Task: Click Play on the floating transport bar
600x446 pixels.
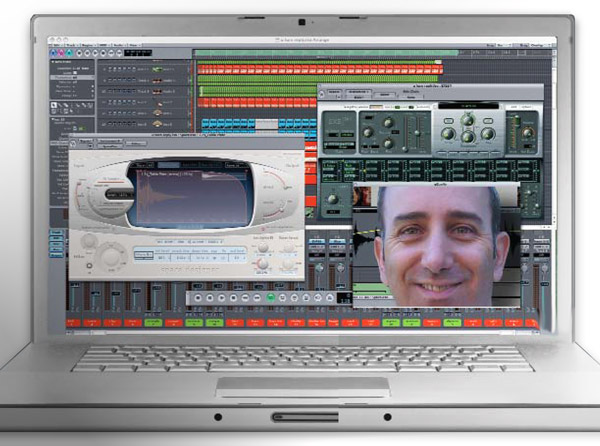Action: click(222, 298)
